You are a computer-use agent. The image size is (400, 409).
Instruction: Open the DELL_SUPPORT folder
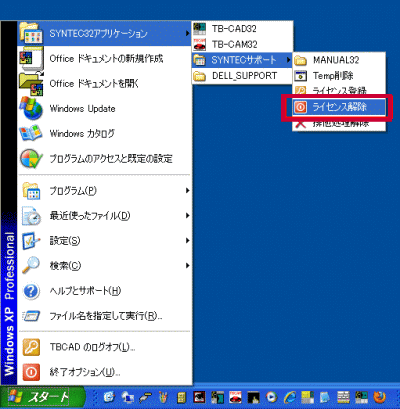click(x=242, y=76)
